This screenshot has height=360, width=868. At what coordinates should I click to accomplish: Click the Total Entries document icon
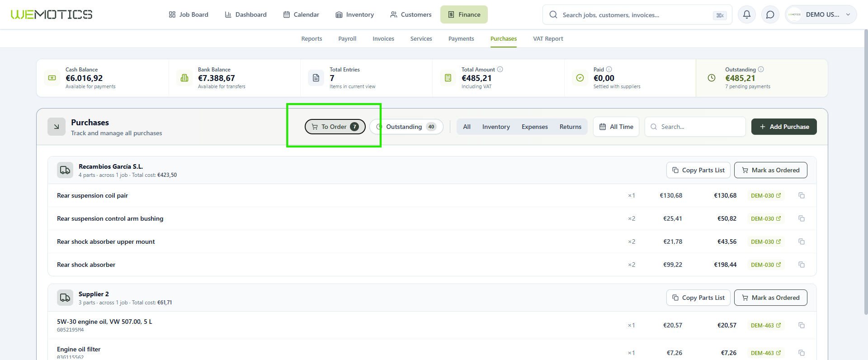click(x=316, y=78)
